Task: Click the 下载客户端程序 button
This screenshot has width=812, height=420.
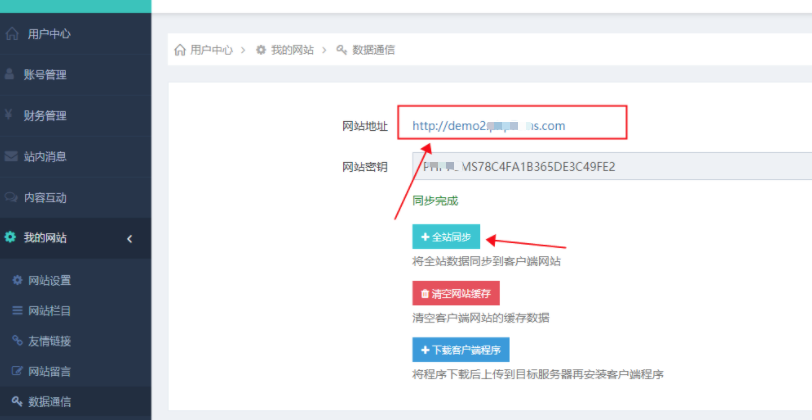Action: (x=461, y=350)
